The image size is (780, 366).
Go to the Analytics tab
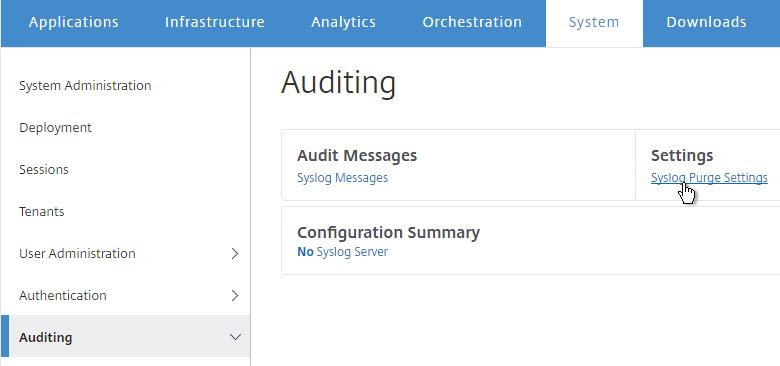pos(343,22)
